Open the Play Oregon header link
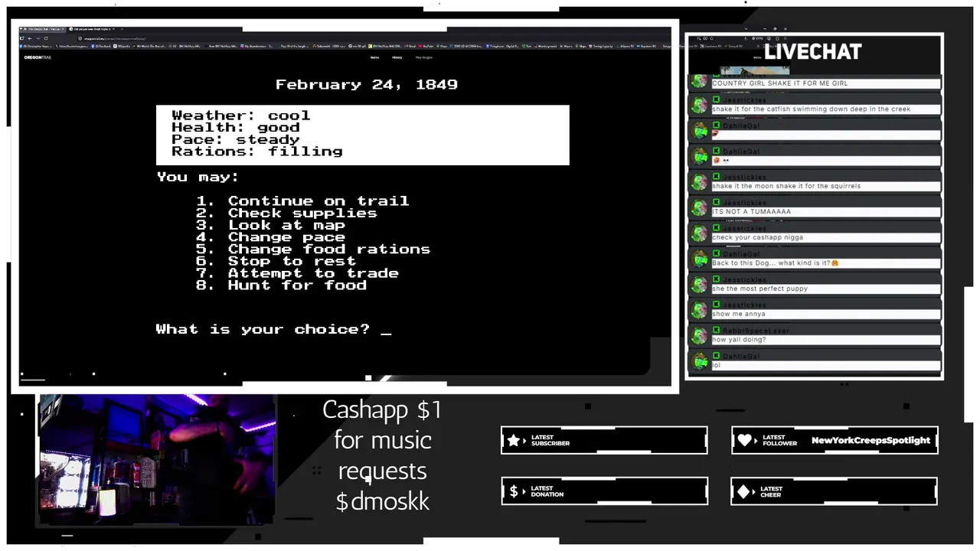The width and height of the screenshot is (980, 551). click(424, 57)
